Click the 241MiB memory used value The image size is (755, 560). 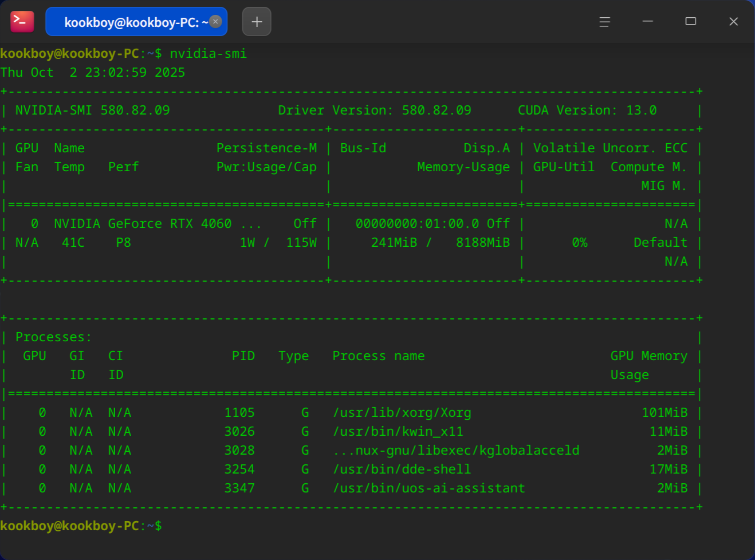(x=394, y=243)
